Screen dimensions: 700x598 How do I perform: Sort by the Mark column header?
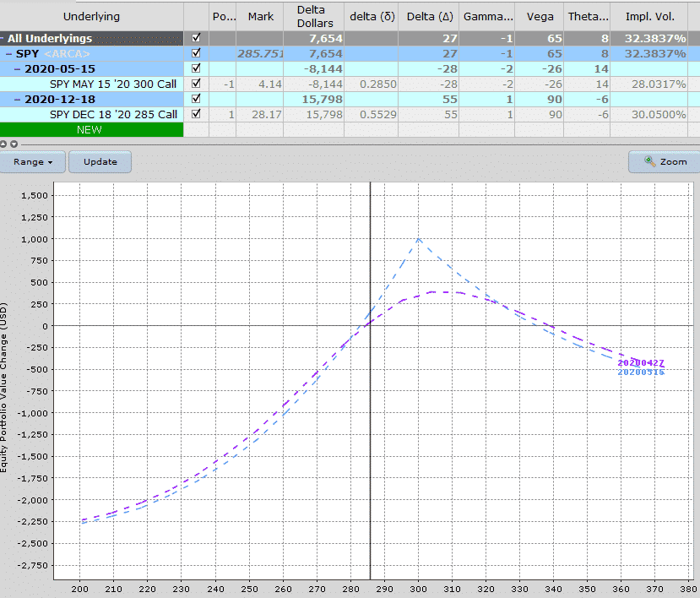[260, 17]
